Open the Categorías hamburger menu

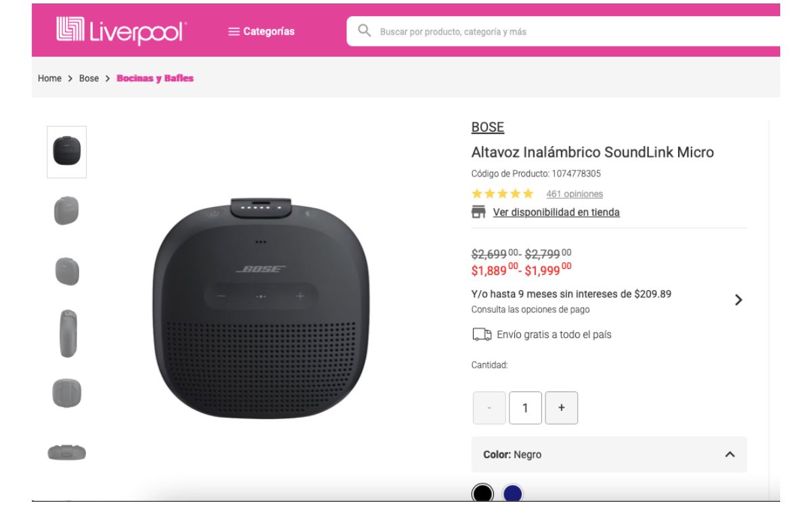coord(261,31)
